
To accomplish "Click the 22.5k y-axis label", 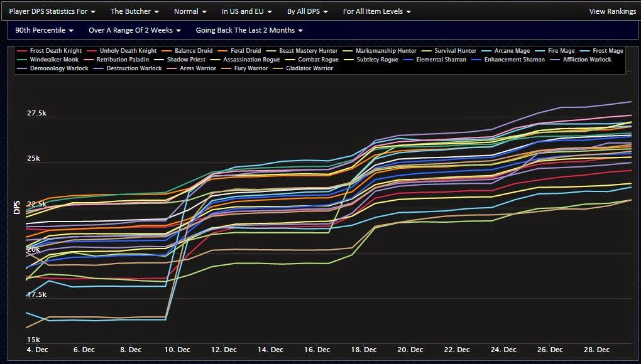I will (37, 203).
